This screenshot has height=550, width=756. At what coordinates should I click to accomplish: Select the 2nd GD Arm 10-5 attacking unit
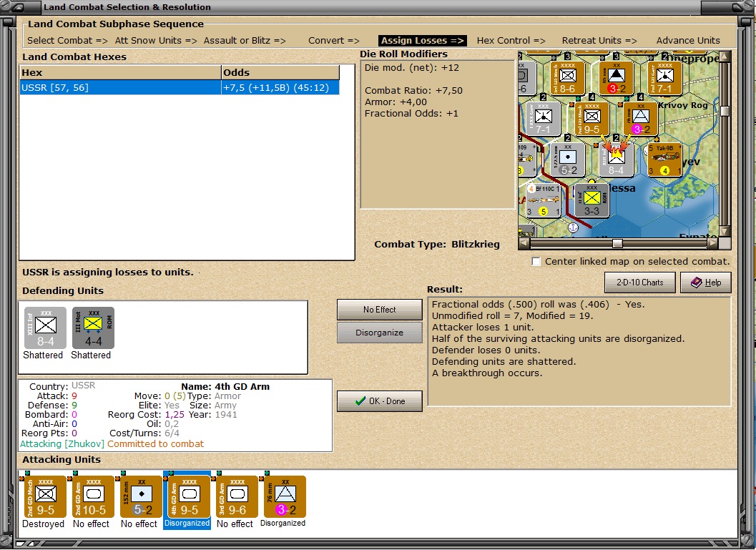click(94, 497)
